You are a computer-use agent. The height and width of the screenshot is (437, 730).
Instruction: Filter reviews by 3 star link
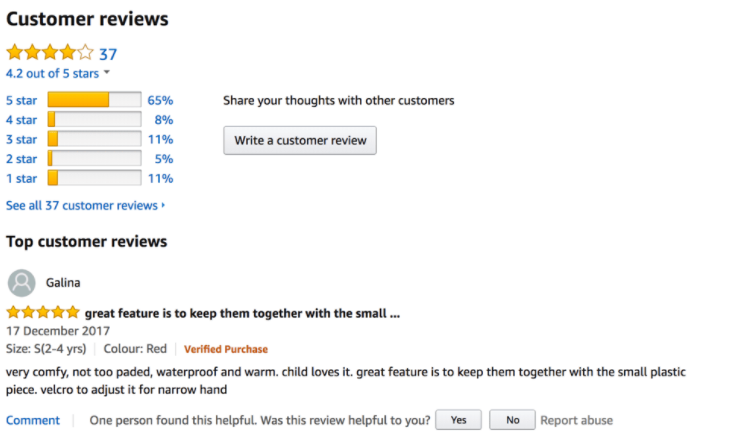[21, 140]
